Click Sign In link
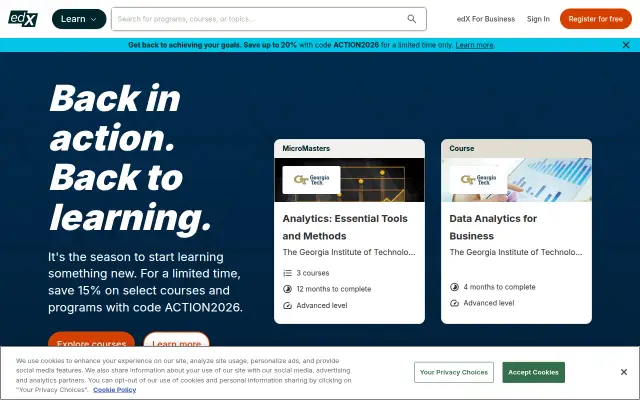The image size is (640, 400). coord(538,19)
